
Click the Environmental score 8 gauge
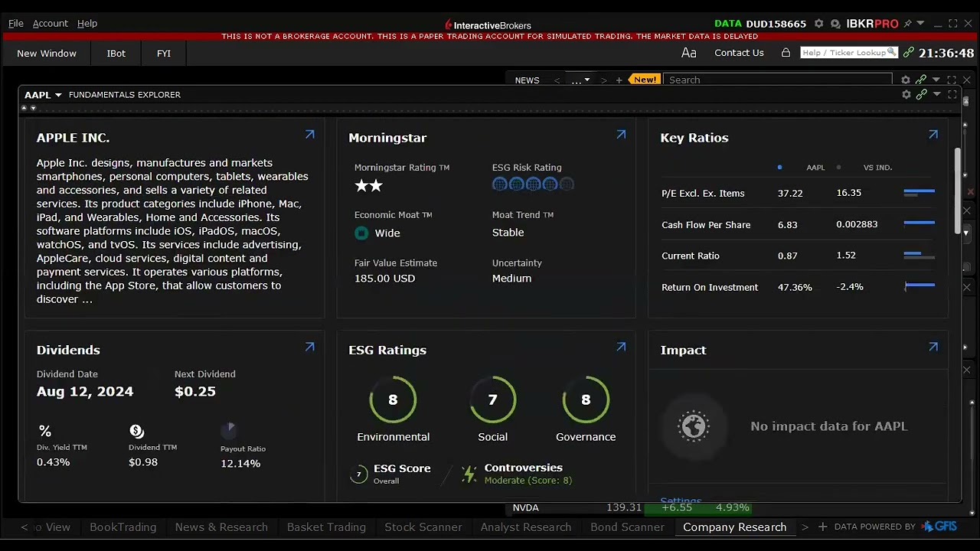click(393, 399)
